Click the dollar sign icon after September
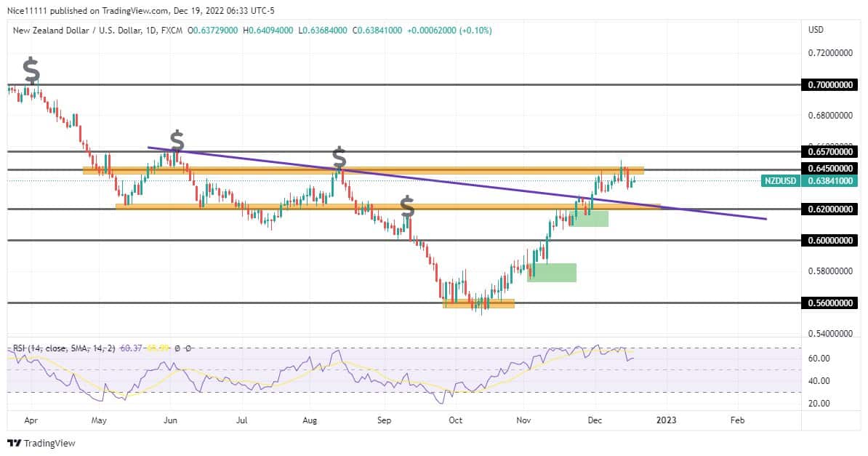The image size is (868, 456). pyautogui.click(x=407, y=206)
